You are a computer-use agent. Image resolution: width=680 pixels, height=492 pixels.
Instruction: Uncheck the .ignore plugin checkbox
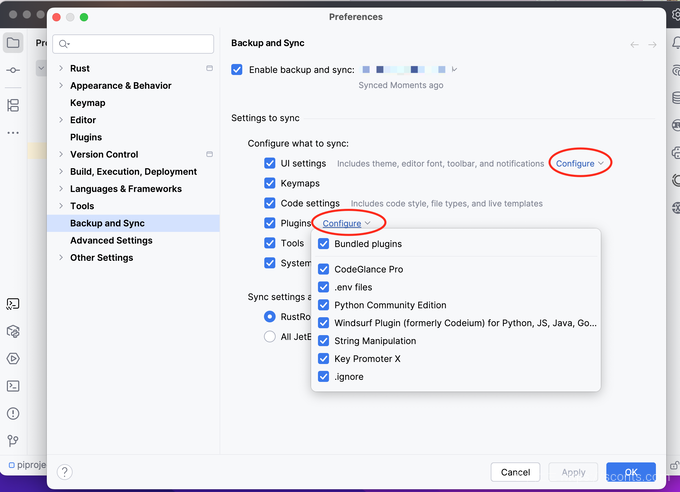(x=324, y=376)
